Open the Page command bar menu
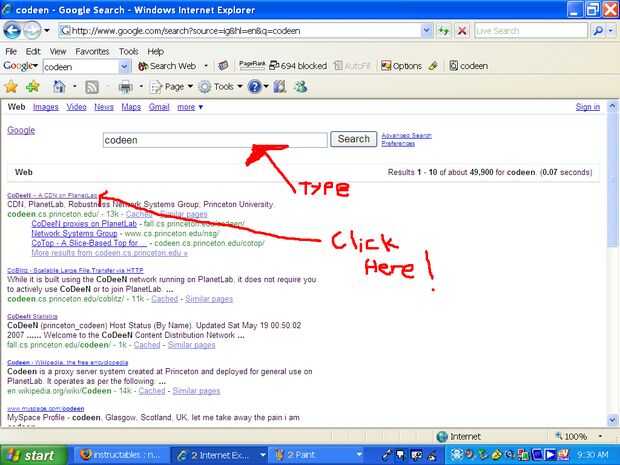 point(172,87)
